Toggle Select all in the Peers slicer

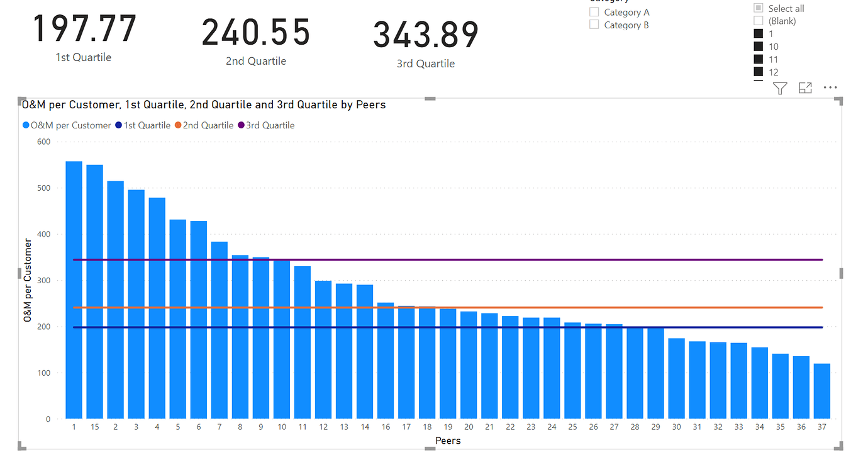[759, 8]
